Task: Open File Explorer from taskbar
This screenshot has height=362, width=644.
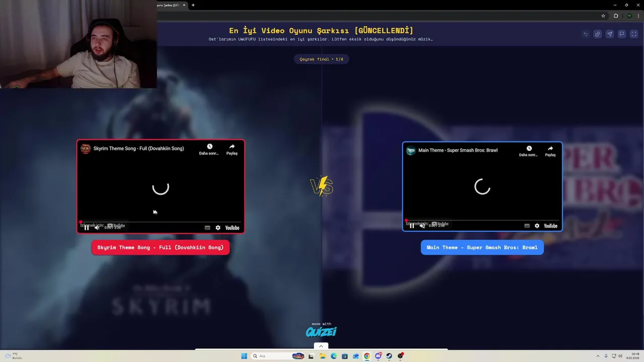Action: 322,356
